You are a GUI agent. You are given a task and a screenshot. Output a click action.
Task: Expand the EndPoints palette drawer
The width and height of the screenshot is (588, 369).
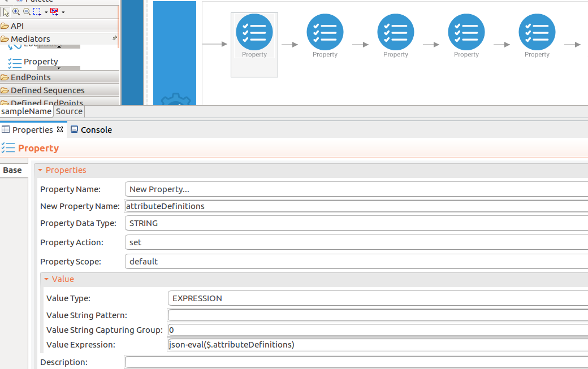tap(59, 77)
